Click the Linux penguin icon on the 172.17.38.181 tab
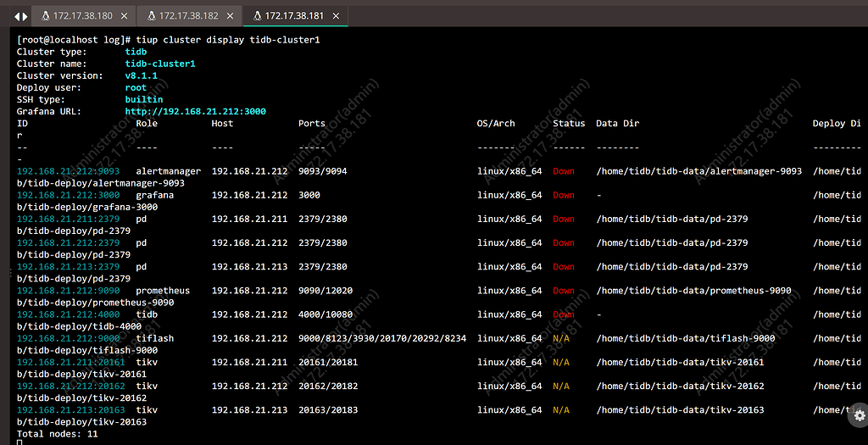Screen dimensions: 868x445 257,16
